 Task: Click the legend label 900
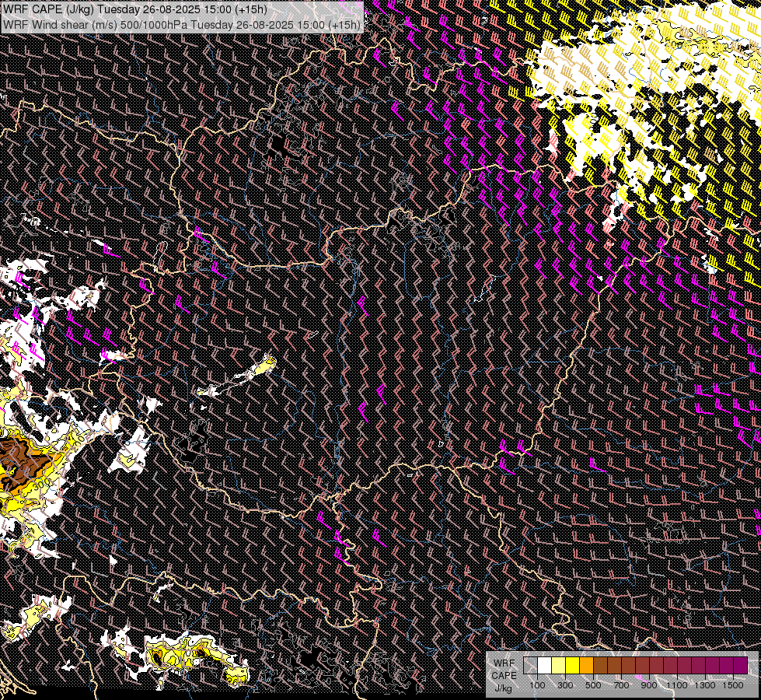click(649, 685)
